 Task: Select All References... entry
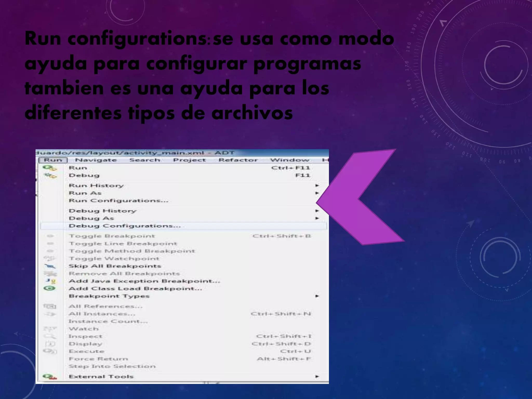coord(183,306)
